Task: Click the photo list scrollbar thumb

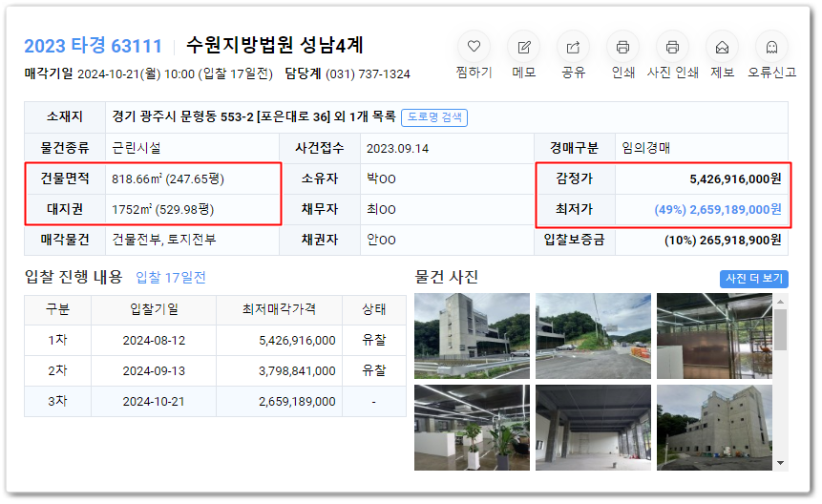Action: 781,329
